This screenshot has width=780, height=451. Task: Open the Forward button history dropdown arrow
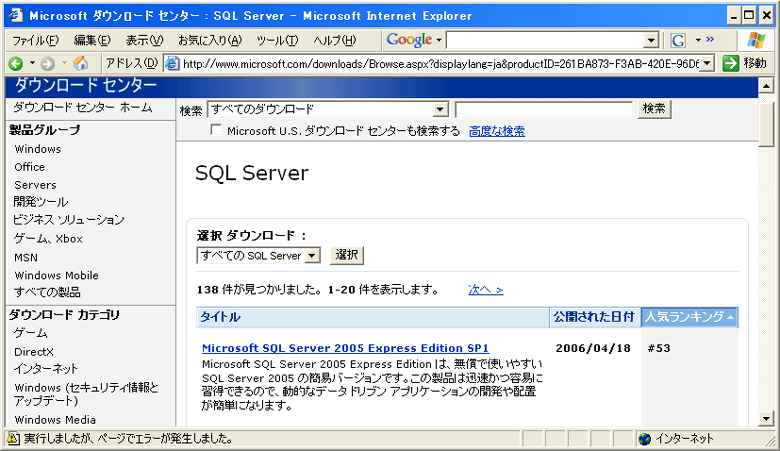[x=64, y=63]
